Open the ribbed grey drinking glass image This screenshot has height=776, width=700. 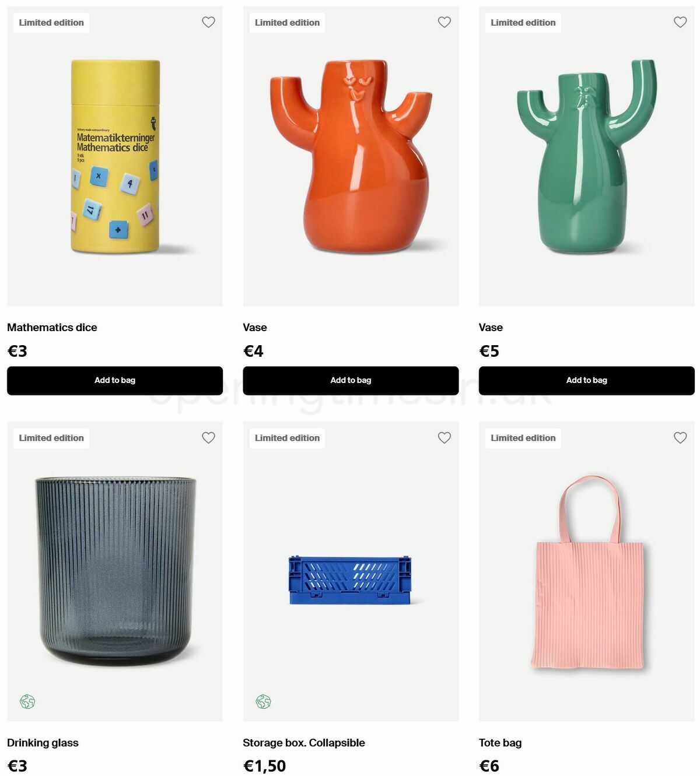click(x=115, y=571)
